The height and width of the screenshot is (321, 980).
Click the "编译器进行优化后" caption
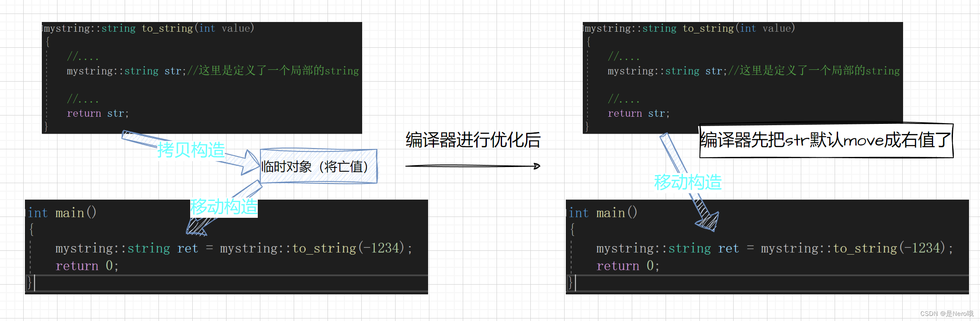point(473,140)
